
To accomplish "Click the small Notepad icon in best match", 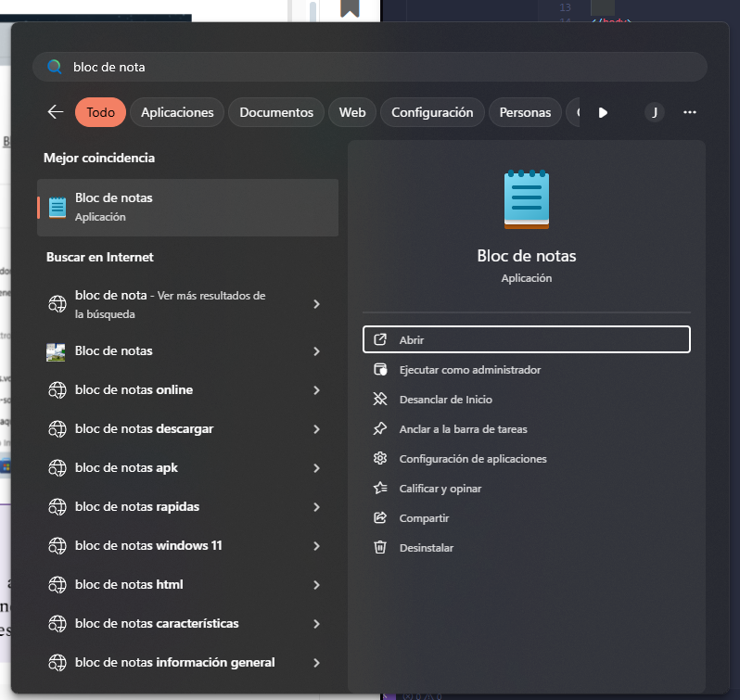I will tap(57, 208).
